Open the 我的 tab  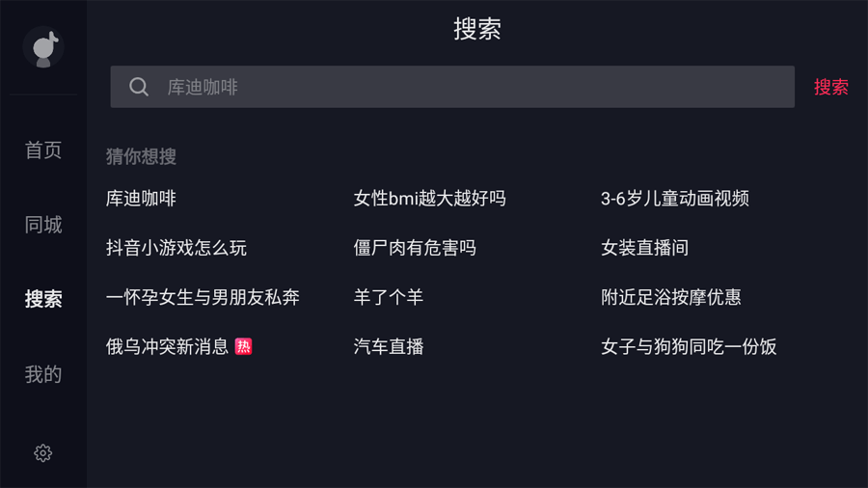[43, 374]
